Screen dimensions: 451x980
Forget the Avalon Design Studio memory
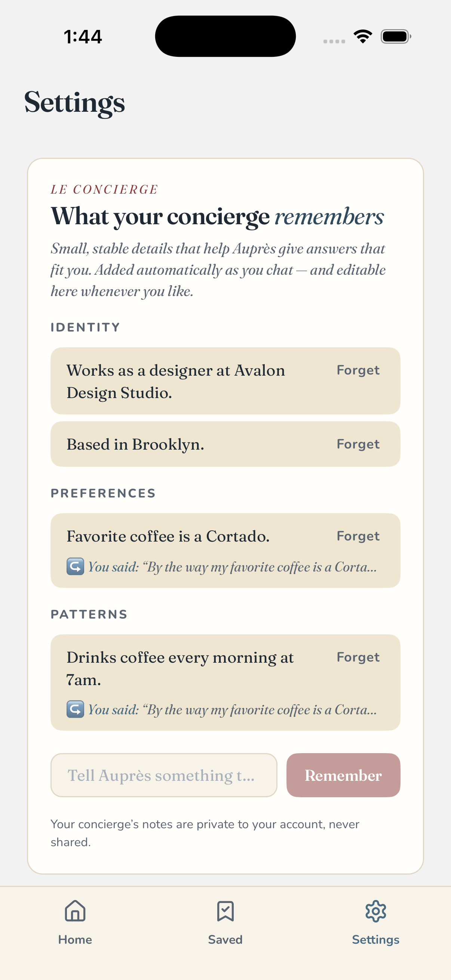[x=358, y=370]
